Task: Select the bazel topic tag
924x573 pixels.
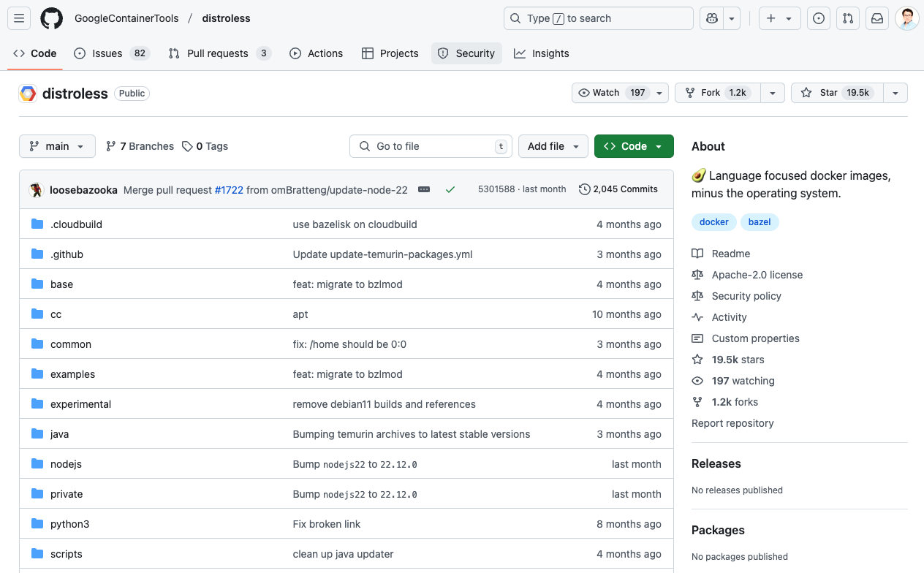Action: (x=760, y=222)
